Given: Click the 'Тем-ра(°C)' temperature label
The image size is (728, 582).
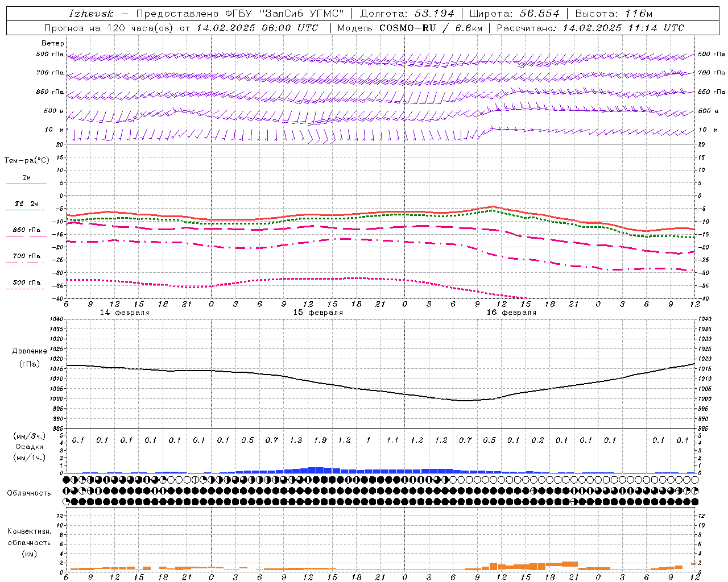Looking at the screenshot, I should (27, 160).
